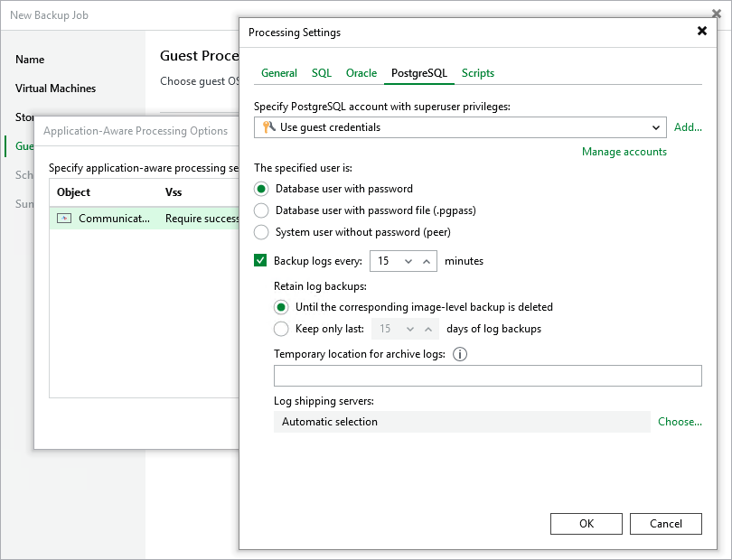Confirm settings with the OK button
This screenshot has height=560, width=732.
click(587, 524)
